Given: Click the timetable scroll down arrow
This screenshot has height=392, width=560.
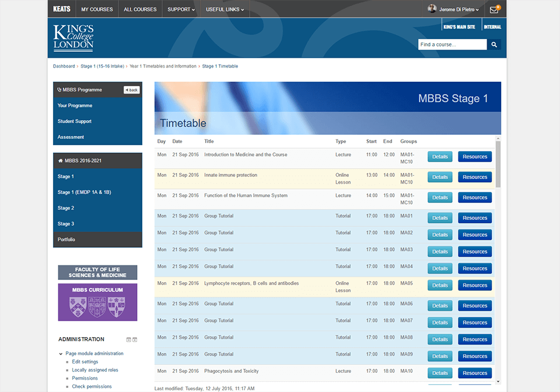Looking at the screenshot, I should click(x=498, y=381).
